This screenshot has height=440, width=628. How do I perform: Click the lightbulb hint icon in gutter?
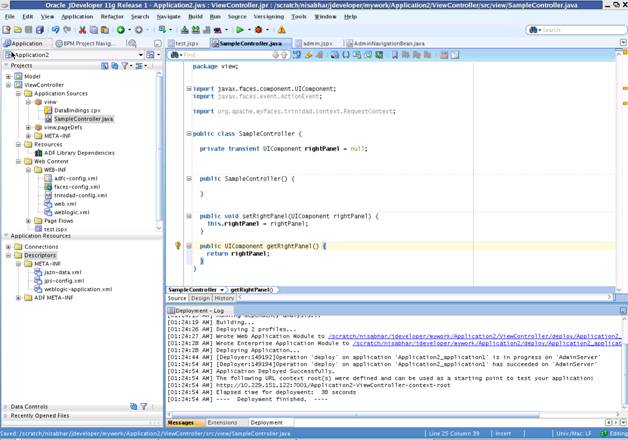[178, 245]
